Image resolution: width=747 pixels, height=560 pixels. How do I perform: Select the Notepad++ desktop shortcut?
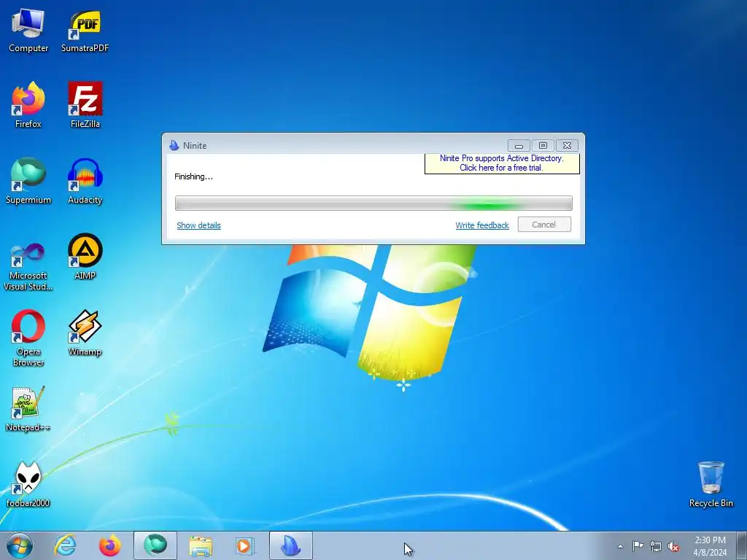point(28,408)
